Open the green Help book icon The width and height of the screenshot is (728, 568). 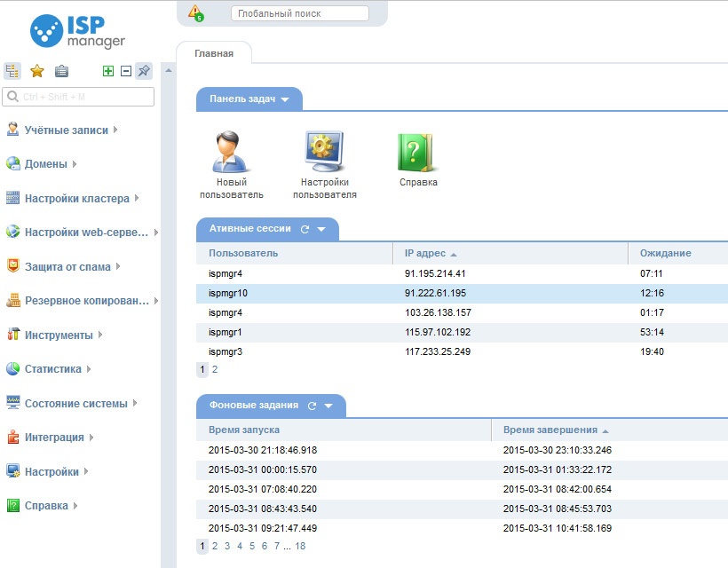[417, 153]
